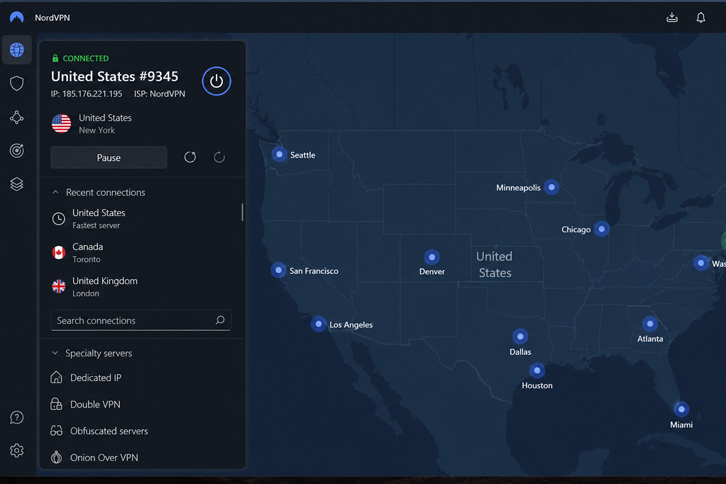Connect to Canada Toronto recent connection
Image resolution: width=726 pixels, height=484 pixels.
[x=141, y=252]
